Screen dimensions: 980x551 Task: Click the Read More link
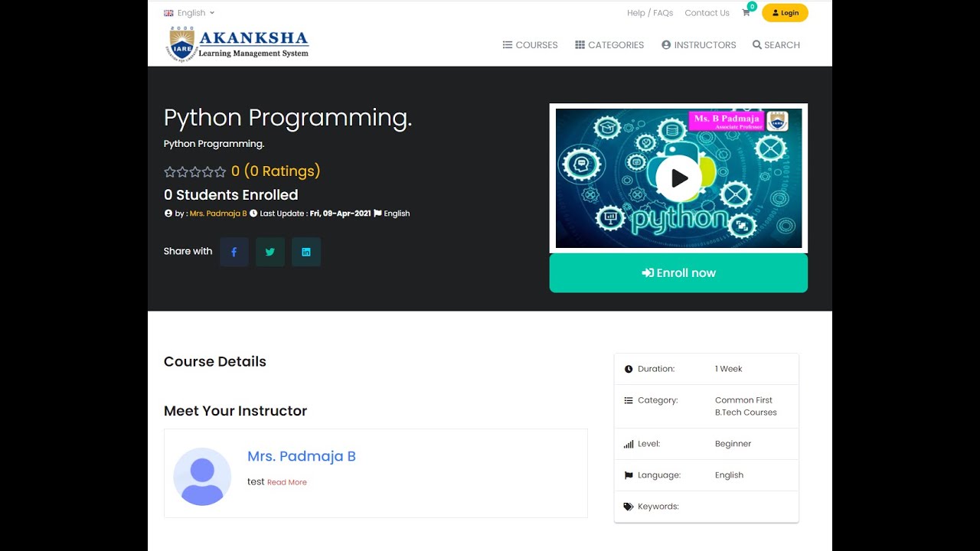click(287, 482)
